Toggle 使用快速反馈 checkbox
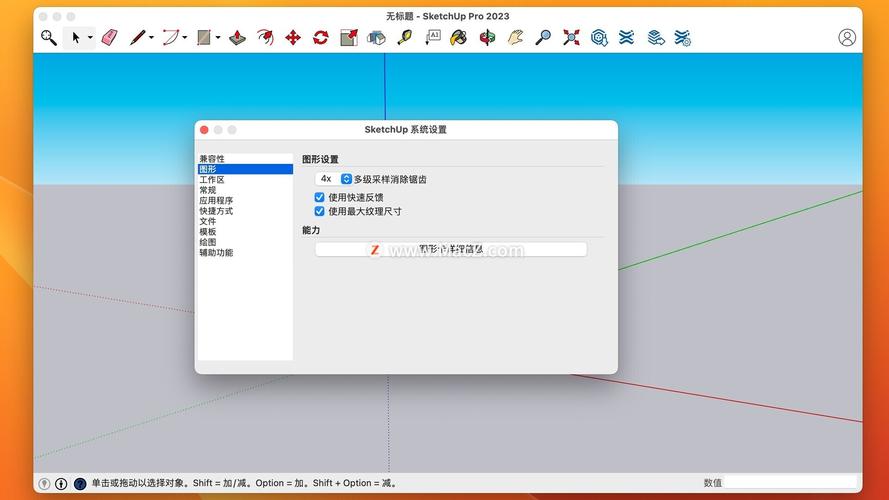The image size is (889, 500). click(x=319, y=197)
